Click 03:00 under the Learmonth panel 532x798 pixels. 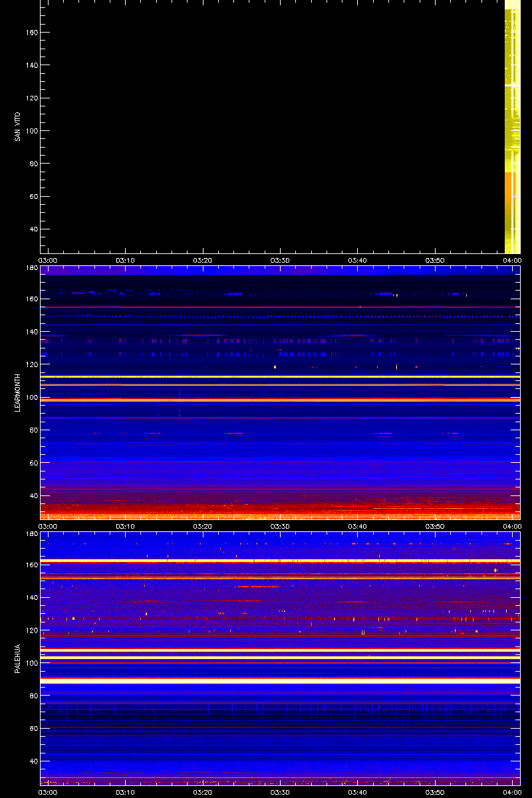[48, 526]
